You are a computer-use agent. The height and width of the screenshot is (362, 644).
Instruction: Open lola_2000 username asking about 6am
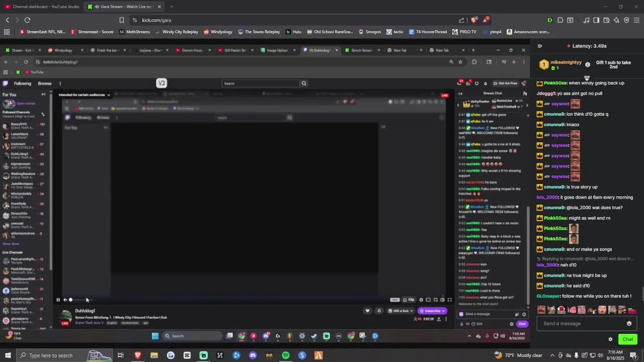pos(547,198)
